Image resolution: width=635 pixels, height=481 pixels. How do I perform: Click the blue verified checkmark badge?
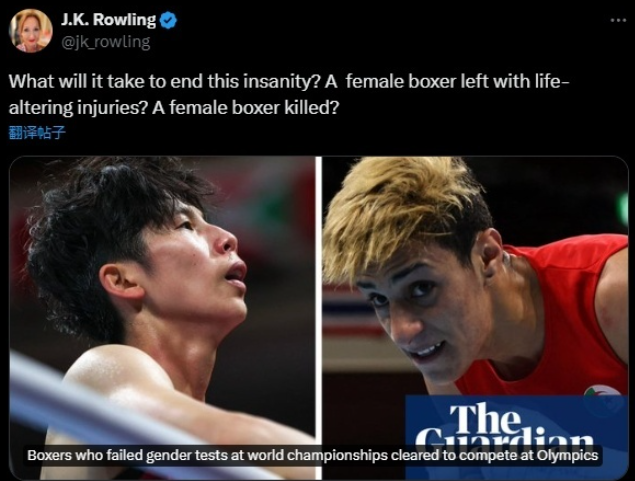tap(168, 20)
